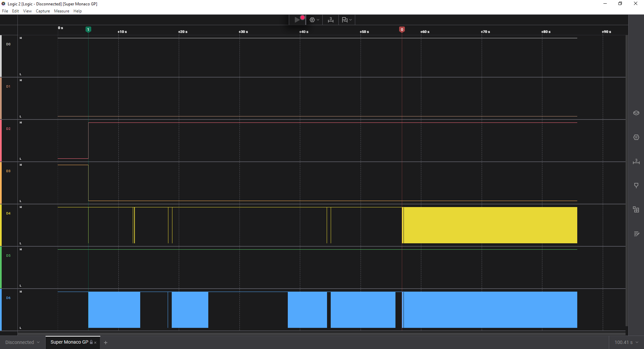
Task: Click the top toolbar measurement ruler icon
Action: (331, 20)
